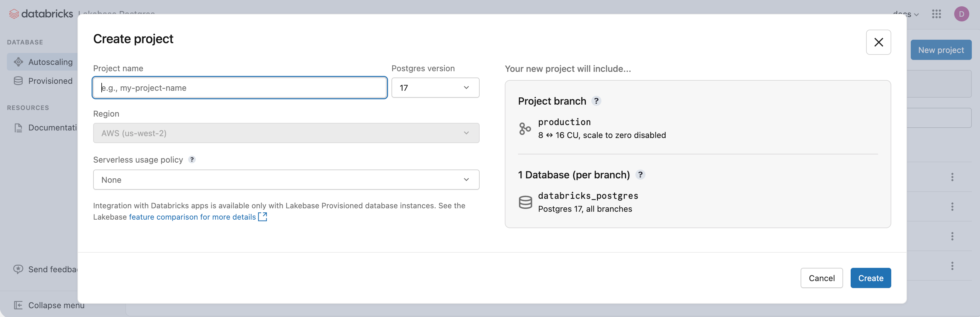980x317 pixels.
Task: Click the Project name input field
Action: click(240, 88)
